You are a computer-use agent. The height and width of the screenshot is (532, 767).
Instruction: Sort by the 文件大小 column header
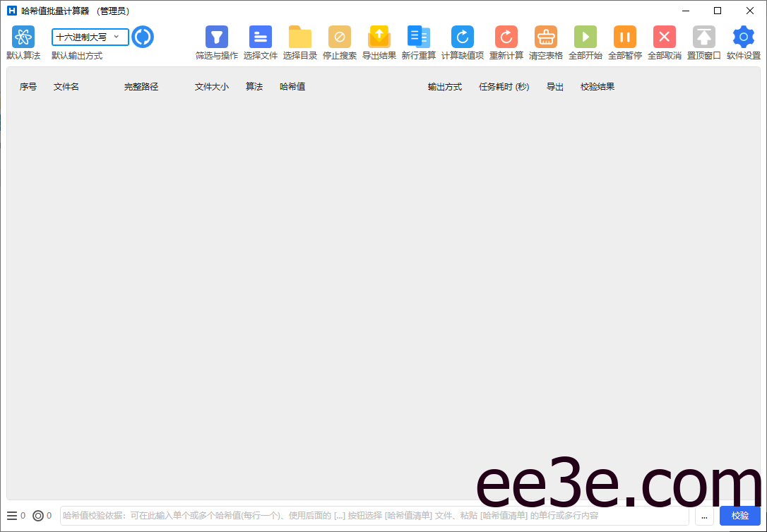(211, 86)
